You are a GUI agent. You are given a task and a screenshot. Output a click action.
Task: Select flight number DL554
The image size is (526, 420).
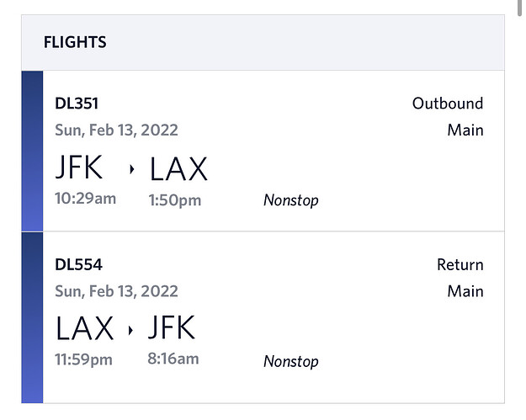click(78, 264)
